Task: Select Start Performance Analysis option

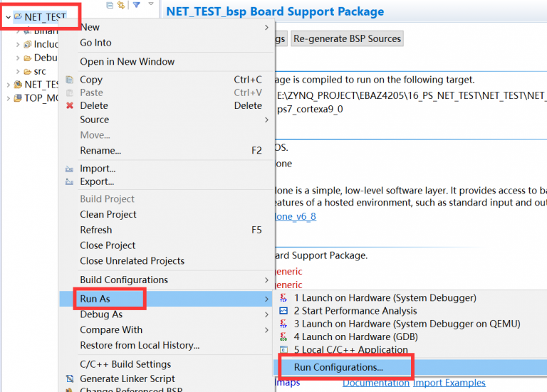Action: [355, 311]
